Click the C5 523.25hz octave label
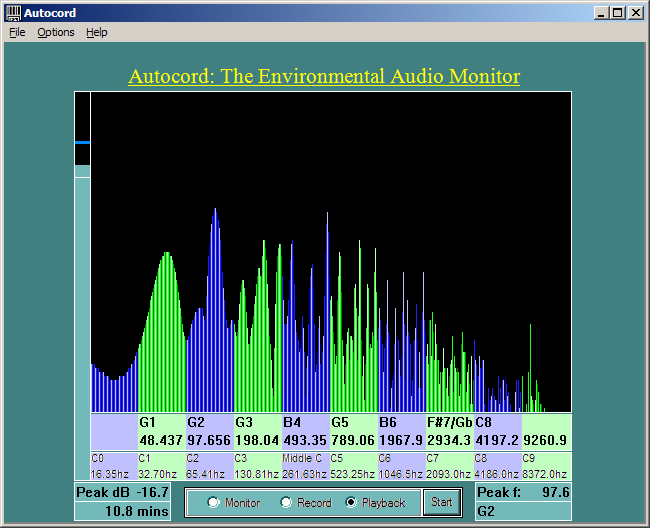Screen dimensions: 650x528 tap(354, 466)
